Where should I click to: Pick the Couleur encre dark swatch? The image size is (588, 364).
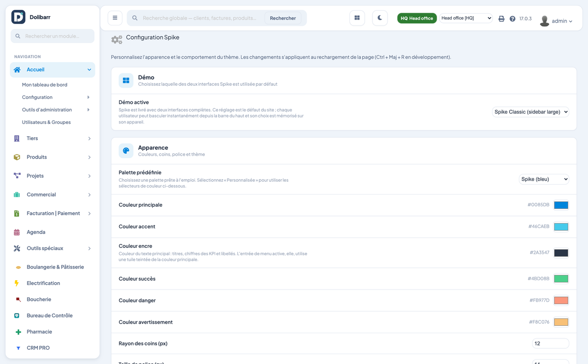561,253
